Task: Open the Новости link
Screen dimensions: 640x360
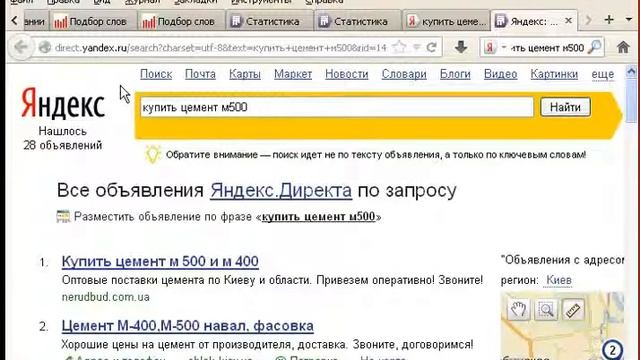Action: click(x=347, y=74)
